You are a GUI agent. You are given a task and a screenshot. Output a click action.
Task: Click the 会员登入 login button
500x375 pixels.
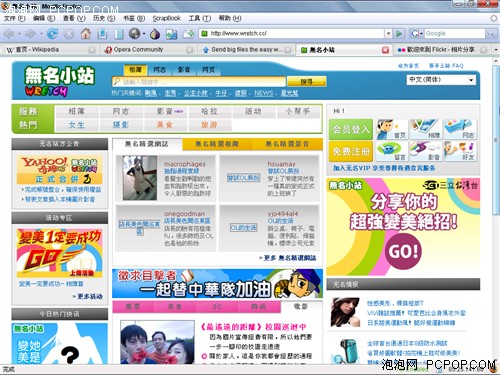[351, 129]
